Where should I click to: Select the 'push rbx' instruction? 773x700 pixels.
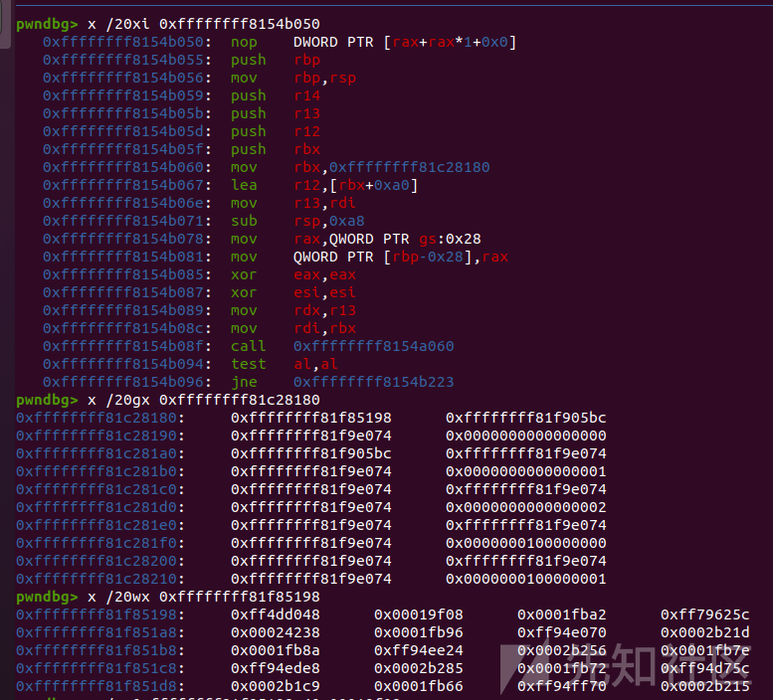tap(276, 149)
